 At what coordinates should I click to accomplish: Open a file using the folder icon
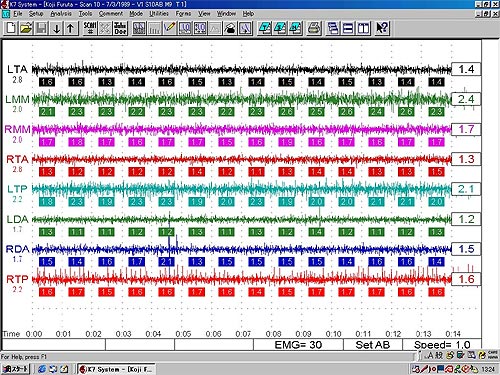pyautogui.click(x=26, y=28)
